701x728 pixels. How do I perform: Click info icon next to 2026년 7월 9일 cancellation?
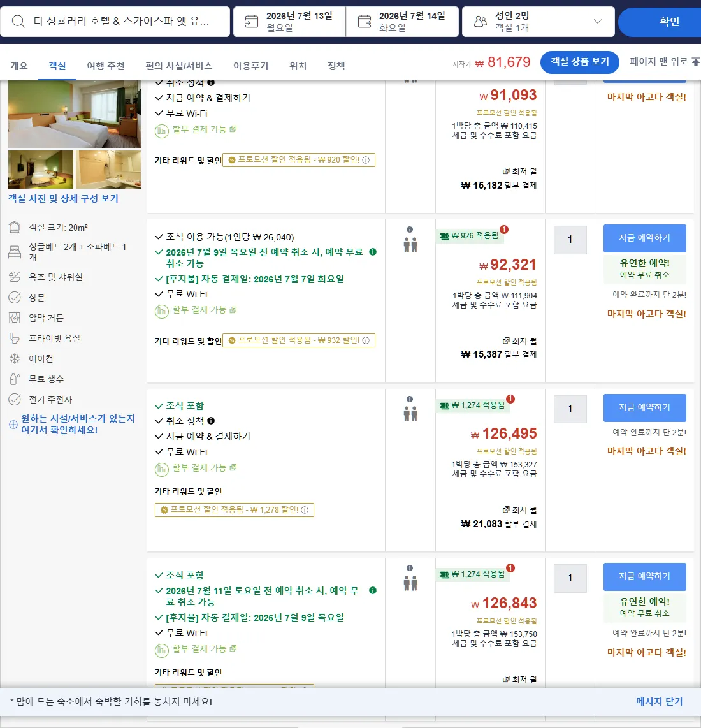[373, 252]
